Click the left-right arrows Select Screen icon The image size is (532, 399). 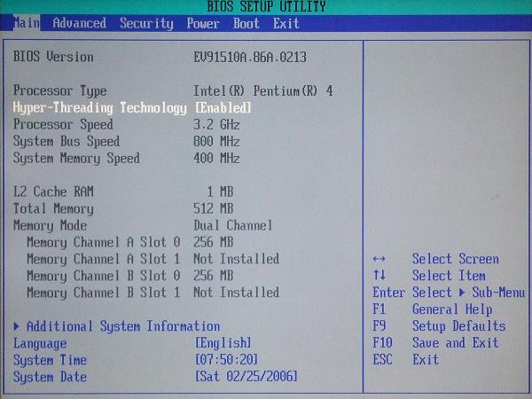point(379,259)
